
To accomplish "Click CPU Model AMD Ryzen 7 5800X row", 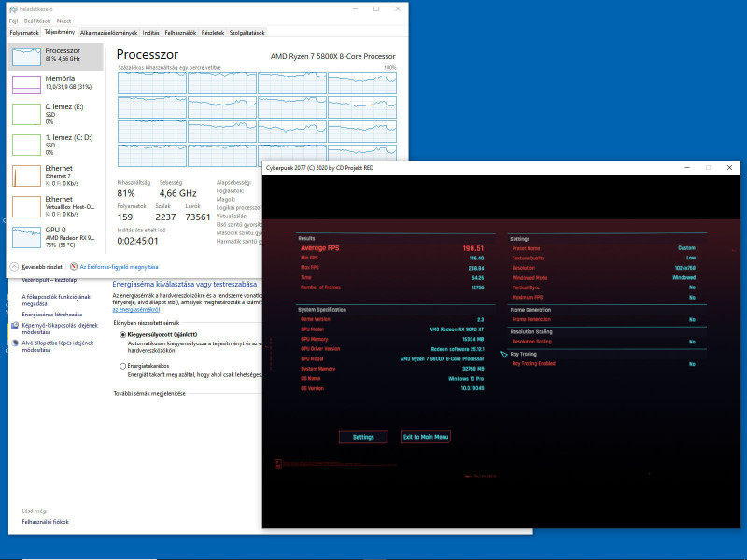I will (392, 359).
